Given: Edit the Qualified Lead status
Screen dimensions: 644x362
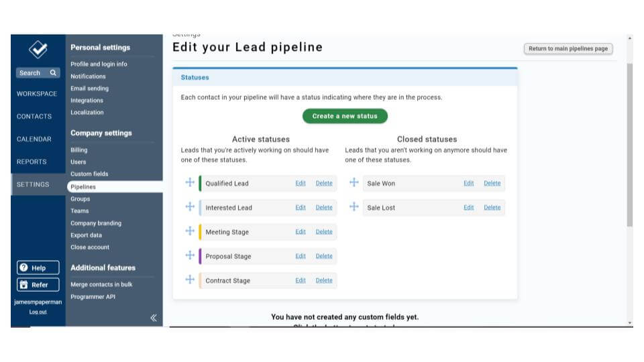Looking at the screenshot, I should 301,183.
